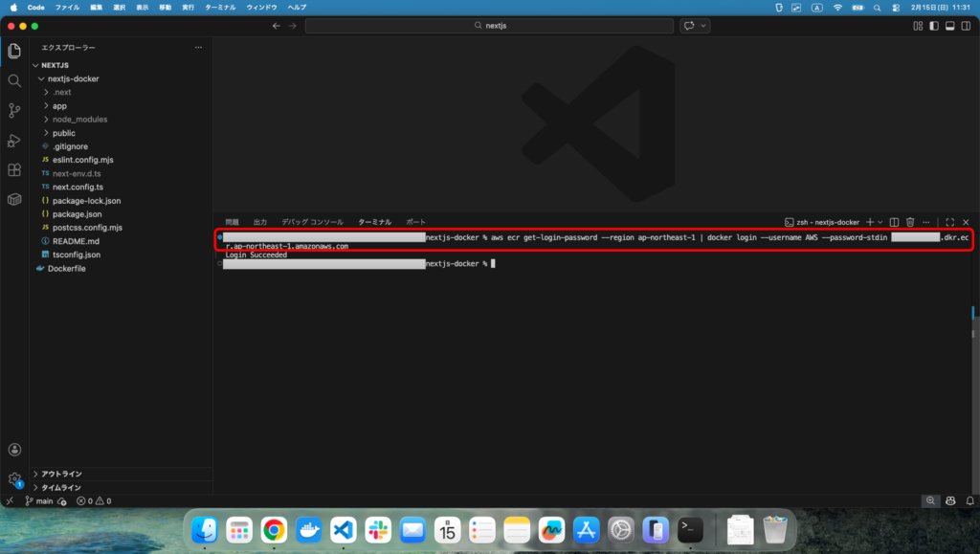980x554 pixels.
Task: Open Dockerfile in the explorer
Action: pyautogui.click(x=67, y=269)
